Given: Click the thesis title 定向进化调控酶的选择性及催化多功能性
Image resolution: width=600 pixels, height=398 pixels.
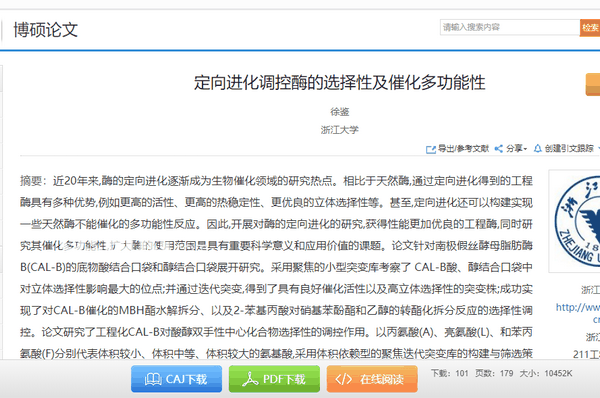Looking at the screenshot, I should click(x=339, y=83).
